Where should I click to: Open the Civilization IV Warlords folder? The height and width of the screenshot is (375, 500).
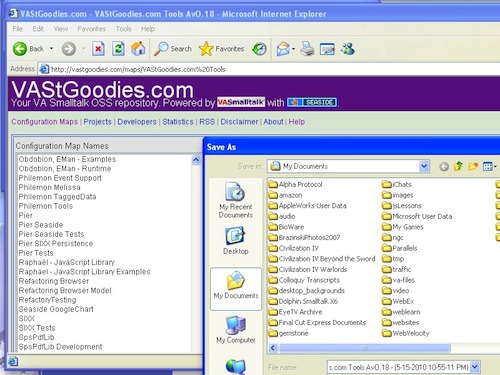pyautogui.click(x=308, y=269)
